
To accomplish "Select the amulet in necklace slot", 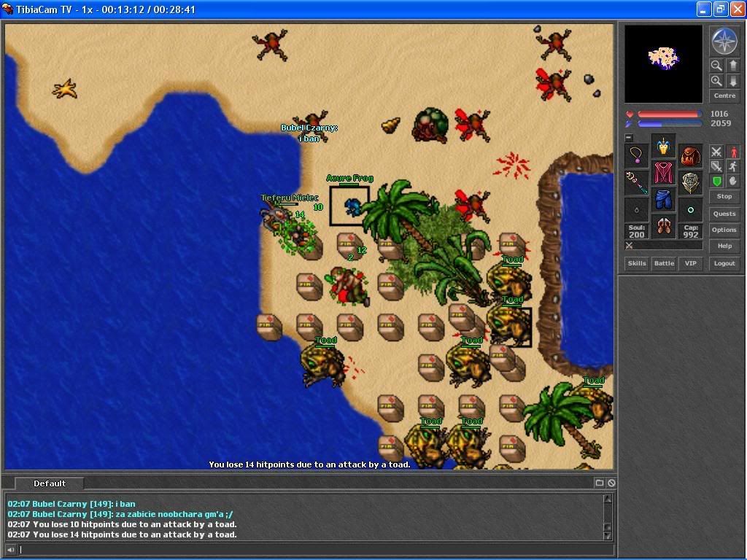I will [636, 156].
